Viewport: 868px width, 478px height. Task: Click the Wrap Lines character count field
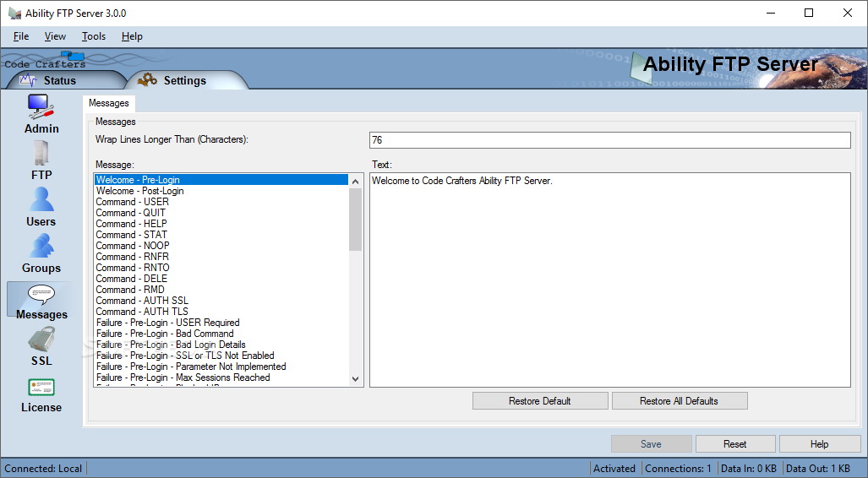[x=609, y=140]
